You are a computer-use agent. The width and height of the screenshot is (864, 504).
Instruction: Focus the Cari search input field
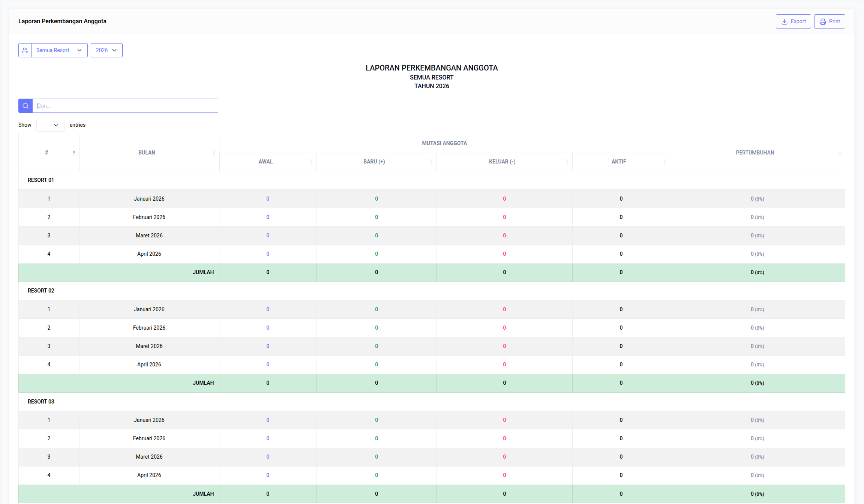(x=125, y=106)
